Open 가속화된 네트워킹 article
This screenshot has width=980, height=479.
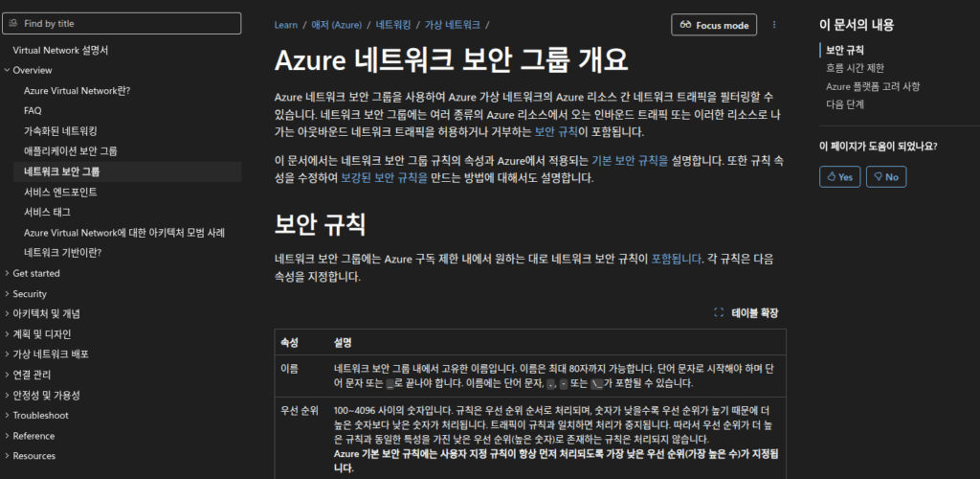point(60,131)
